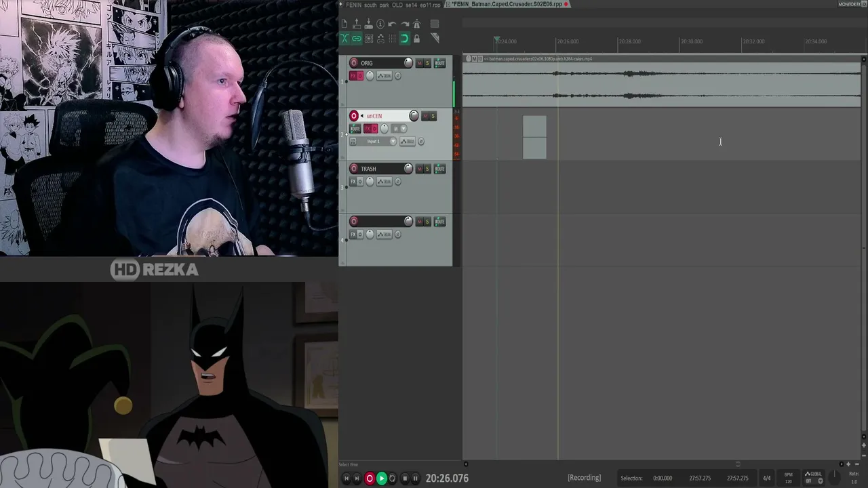
Task: Click the ORIG track volume knob
Action: [408, 63]
